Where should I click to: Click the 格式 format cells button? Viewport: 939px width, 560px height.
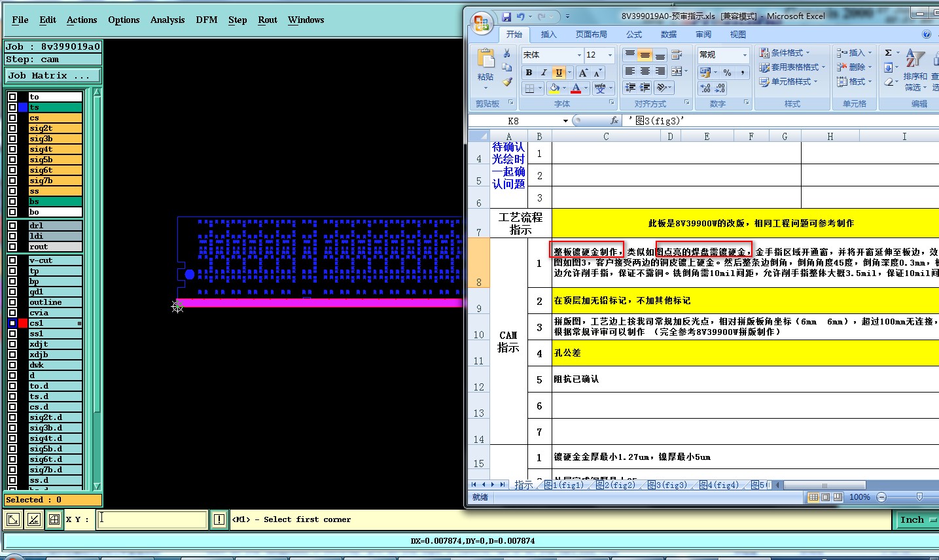(855, 81)
